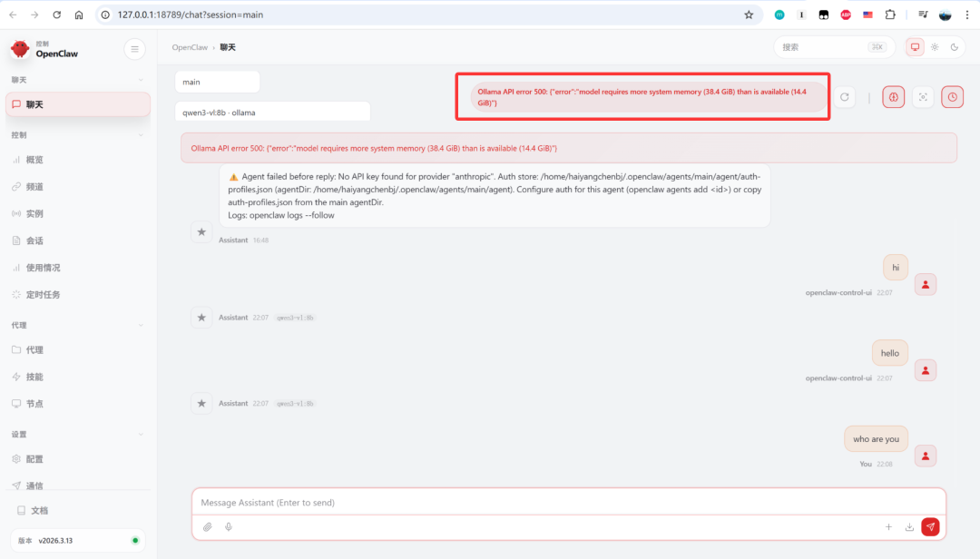Focus the 搜索 search box

tap(835, 47)
